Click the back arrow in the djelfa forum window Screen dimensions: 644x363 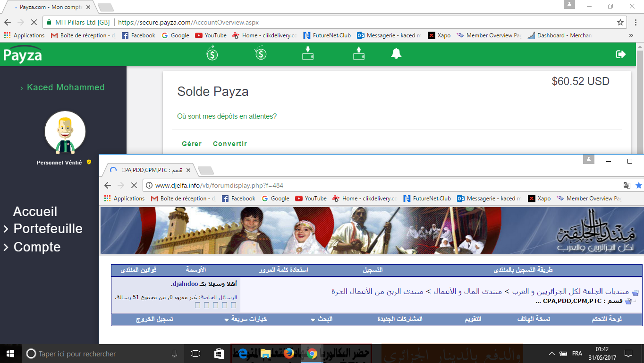108,185
